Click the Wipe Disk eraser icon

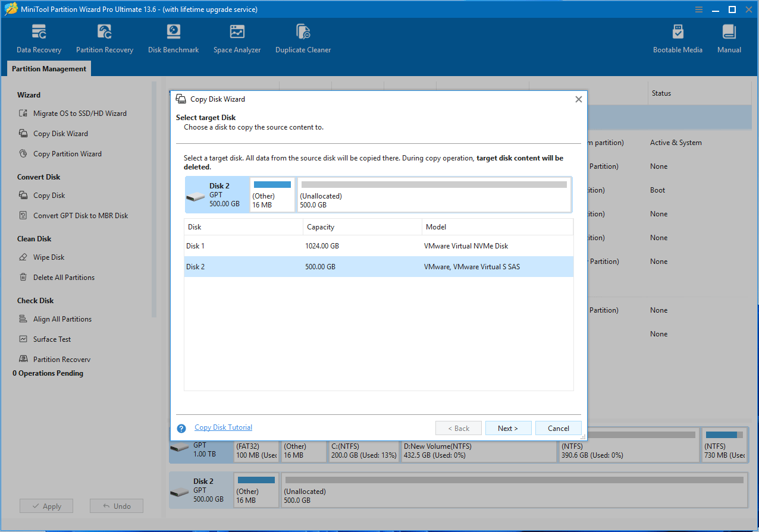pyautogui.click(x=23, y=257)
